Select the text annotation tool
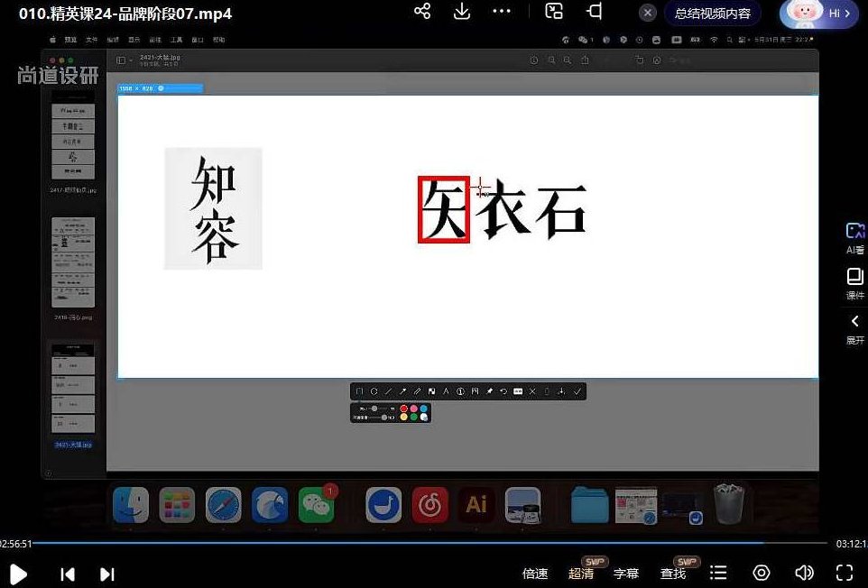Image resolution: width=868 pixels, height=588 pixels. pyautogui.click(x=446, y=390)
